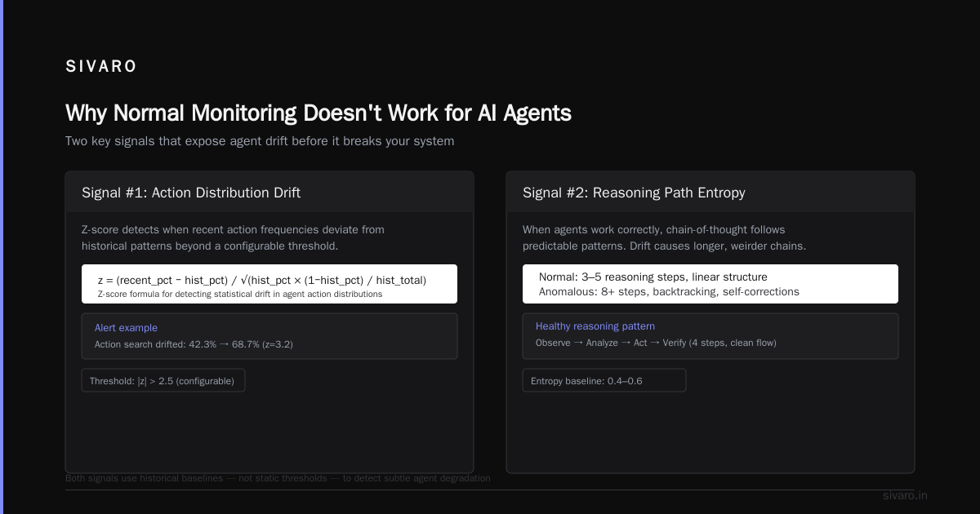Click the 'Healthy reasoning pattern' label
Image resolution: width=980 pixels, height=514 pixels.
click(x=595, y=326)
